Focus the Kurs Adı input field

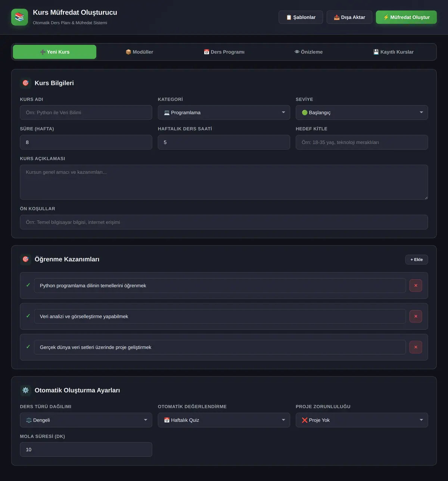pyautogui.click(x=86, y=112)
